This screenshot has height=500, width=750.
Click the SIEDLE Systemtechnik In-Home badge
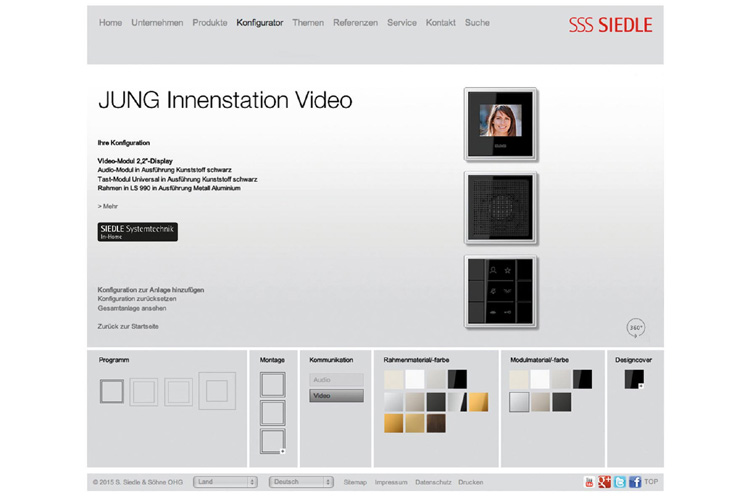click(x=138, y=232)
